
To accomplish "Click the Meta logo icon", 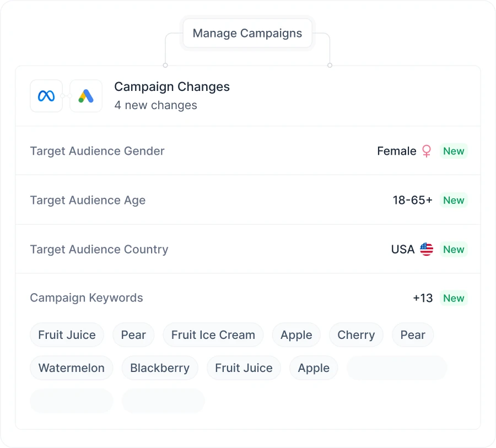I will coord(46,96).
